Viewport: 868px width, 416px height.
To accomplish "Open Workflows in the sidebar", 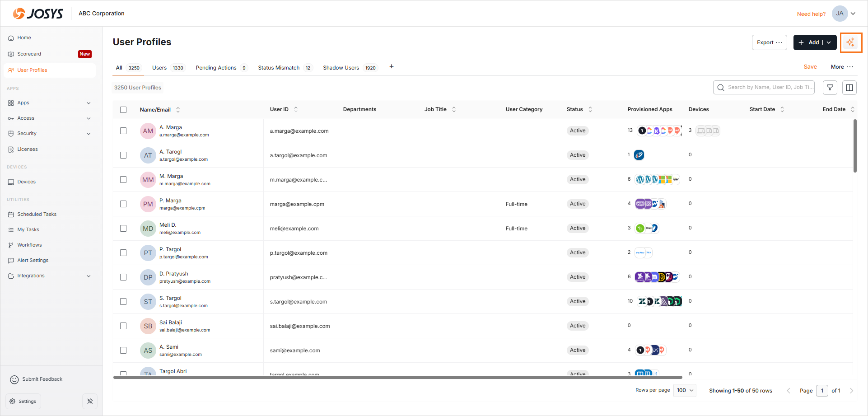I will pos(29,245).
